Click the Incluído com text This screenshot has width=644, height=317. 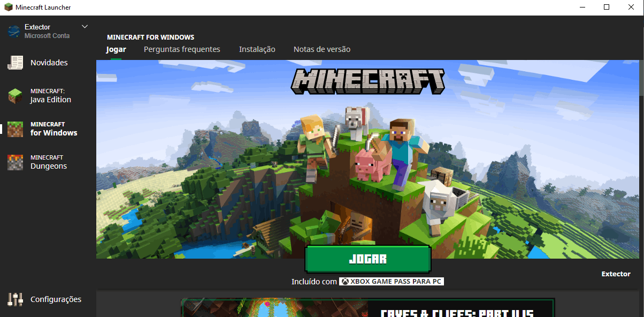314,282
